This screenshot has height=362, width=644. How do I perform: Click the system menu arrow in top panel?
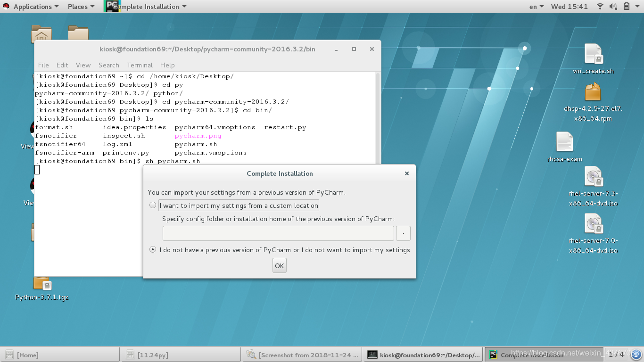[637, 7]
